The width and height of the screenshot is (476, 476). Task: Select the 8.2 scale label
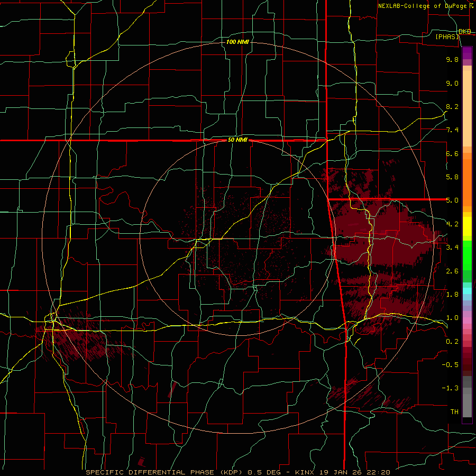point(452,106)
